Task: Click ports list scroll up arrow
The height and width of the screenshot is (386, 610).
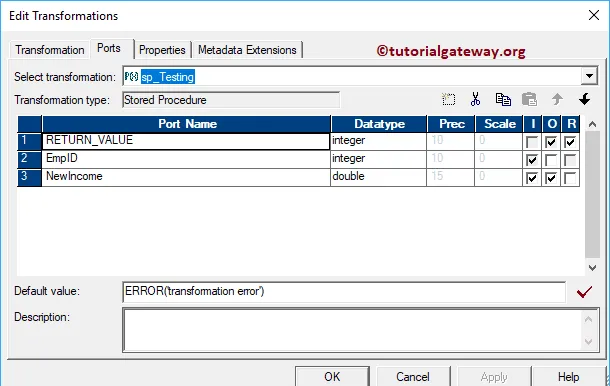Action: [592, 124]
